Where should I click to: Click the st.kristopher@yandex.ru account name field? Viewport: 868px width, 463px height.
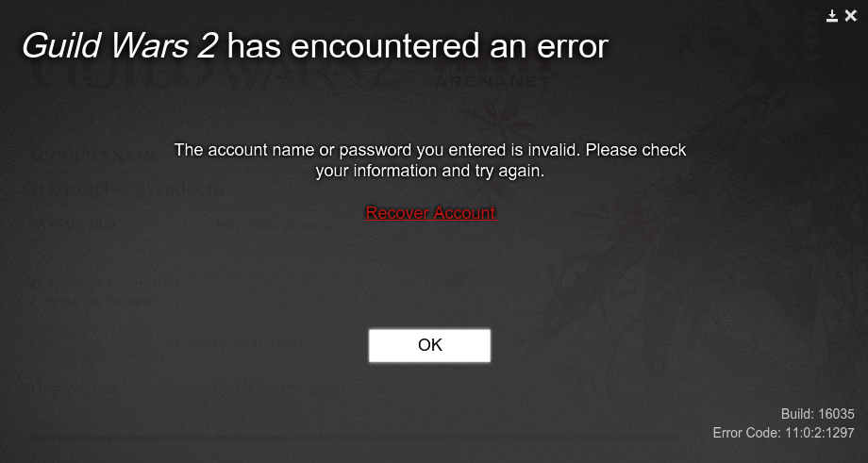tap(127, 190)
